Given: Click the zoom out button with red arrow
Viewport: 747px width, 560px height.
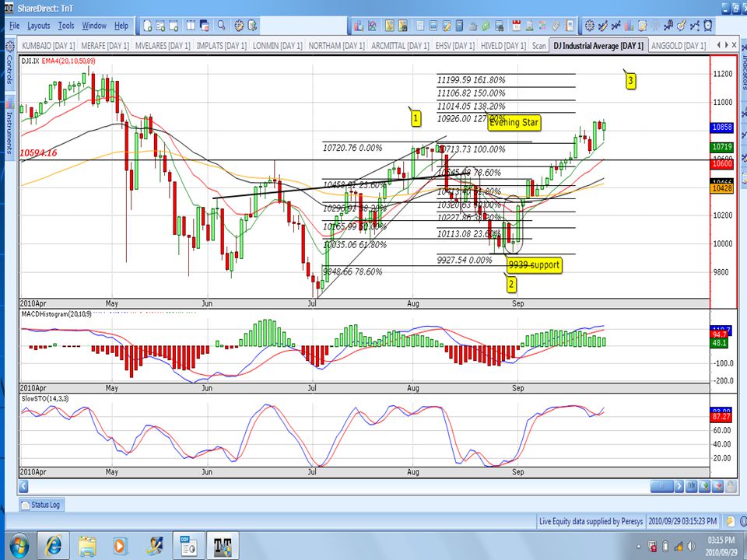Looking at the screenshot, I should pos(717,487).
